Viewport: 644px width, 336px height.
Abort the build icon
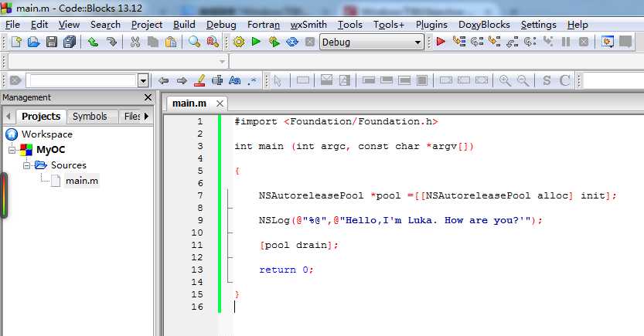tap(310, 42)
